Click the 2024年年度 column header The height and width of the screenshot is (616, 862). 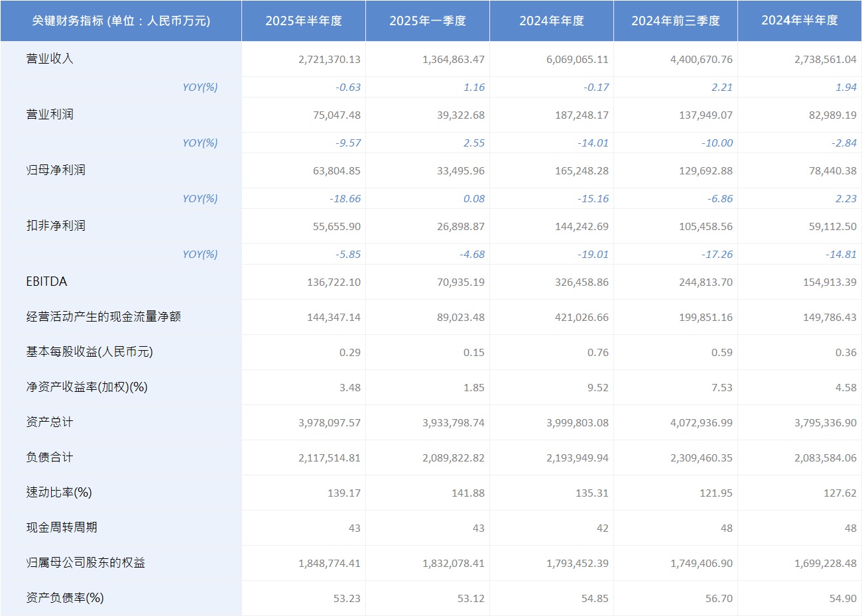coord(552,21)
